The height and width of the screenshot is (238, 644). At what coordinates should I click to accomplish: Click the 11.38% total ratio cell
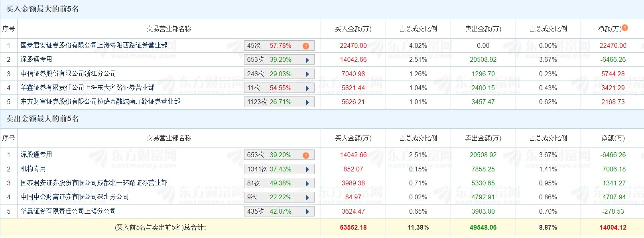418,228
